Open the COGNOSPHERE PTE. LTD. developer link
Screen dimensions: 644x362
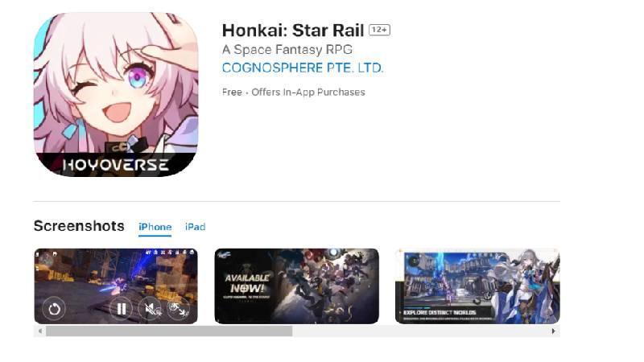[303, 68]
